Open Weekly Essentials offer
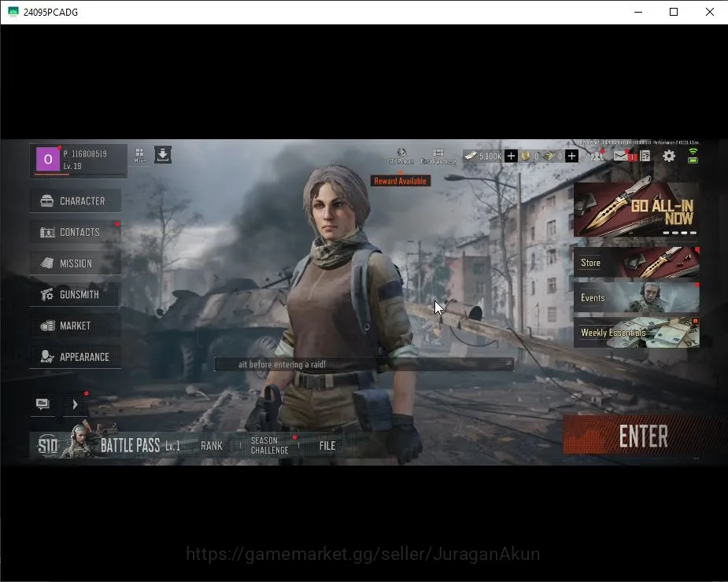 [637, 333]
